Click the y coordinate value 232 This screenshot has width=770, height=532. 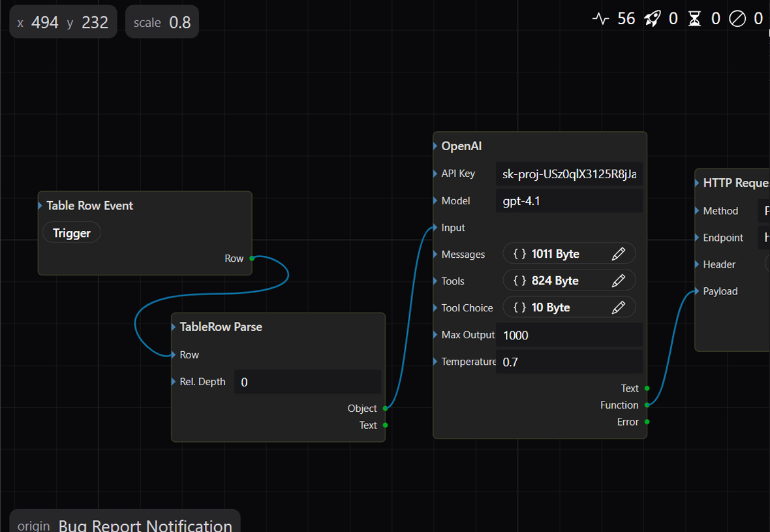pos(95,23)
